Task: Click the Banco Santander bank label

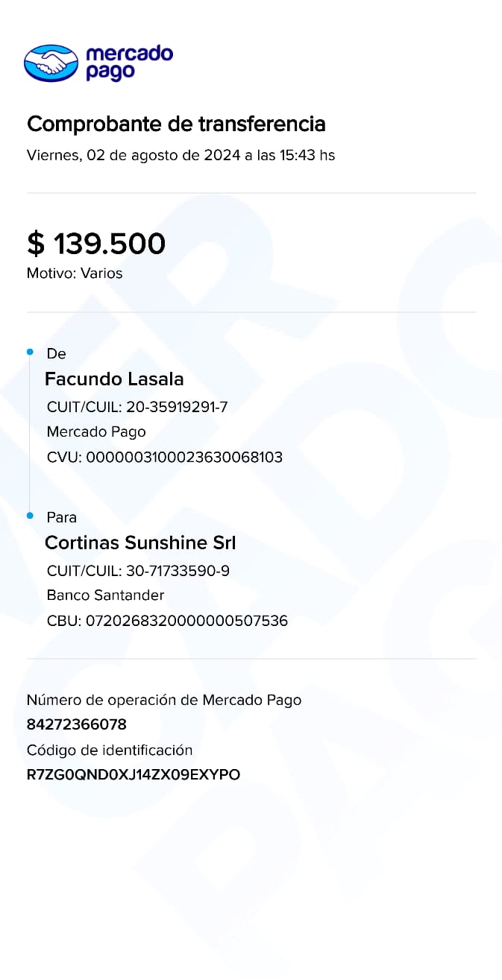Action: point(105,595)
